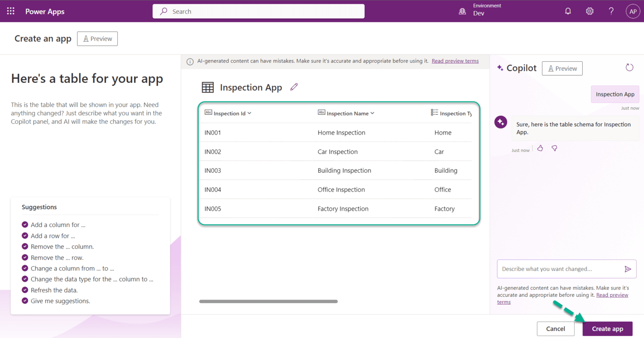This screenshot has height=338, width=644.
Task: Select the 'Add a column for ...' suggestion
Action: point(57,225)
